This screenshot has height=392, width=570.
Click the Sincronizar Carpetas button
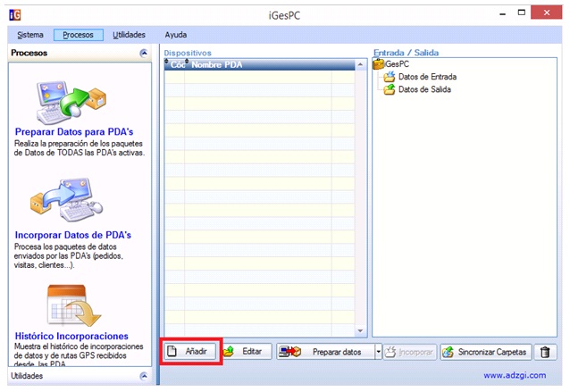(x=487, y=352)
